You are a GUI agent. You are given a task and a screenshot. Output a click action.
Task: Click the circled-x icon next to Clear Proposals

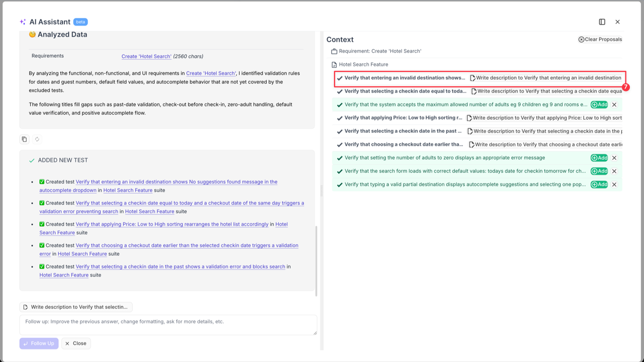[x=581, y=39]
